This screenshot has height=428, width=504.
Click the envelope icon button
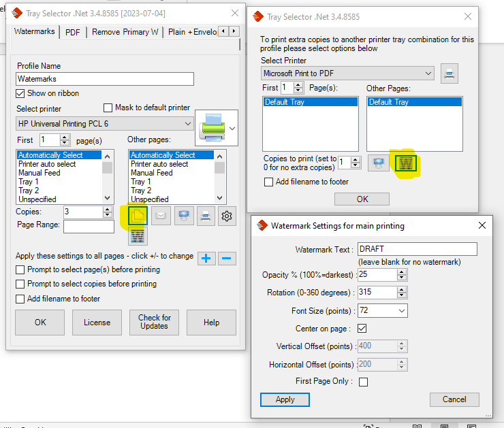161,216
